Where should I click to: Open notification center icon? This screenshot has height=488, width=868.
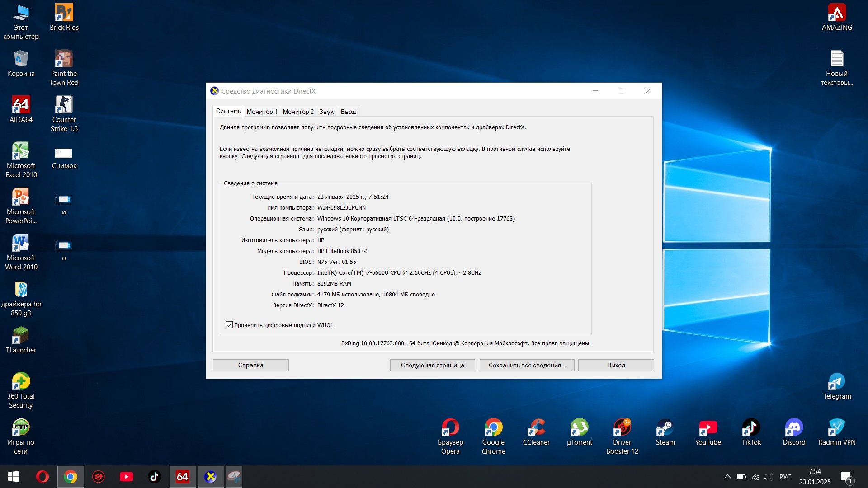(x=847, y=477)
